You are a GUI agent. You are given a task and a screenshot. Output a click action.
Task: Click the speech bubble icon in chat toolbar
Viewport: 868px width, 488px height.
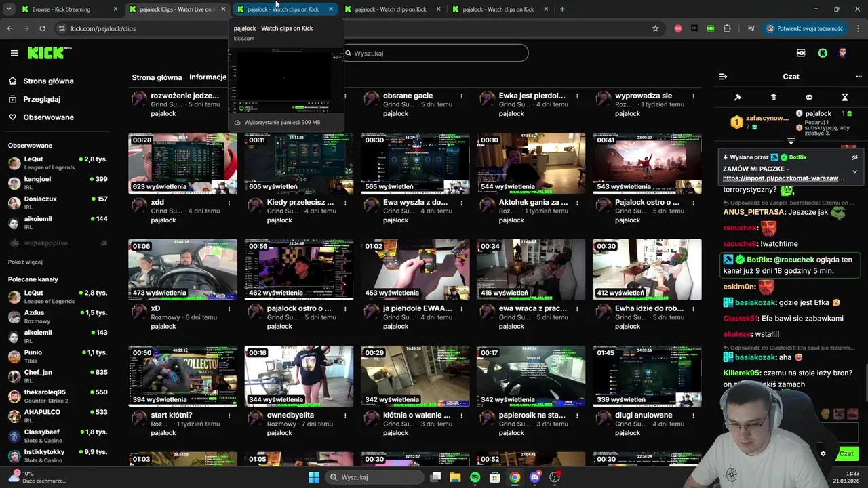click(x=809, y=98)
